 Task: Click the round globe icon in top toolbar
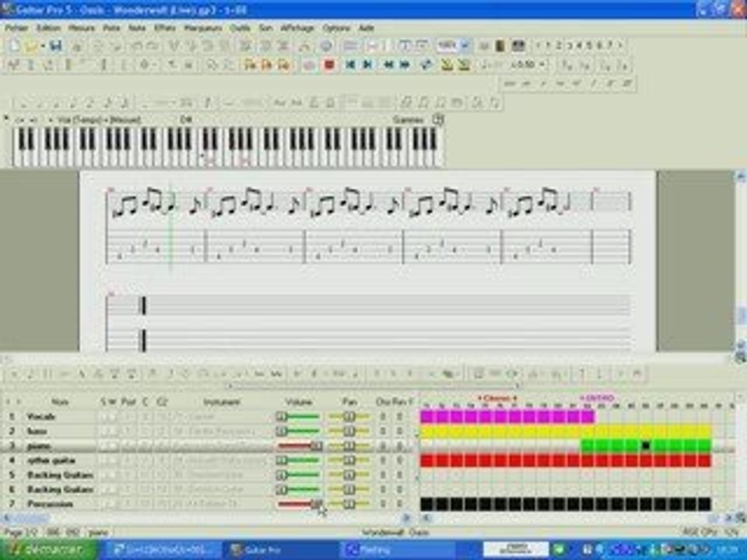[x=326, y=46]
